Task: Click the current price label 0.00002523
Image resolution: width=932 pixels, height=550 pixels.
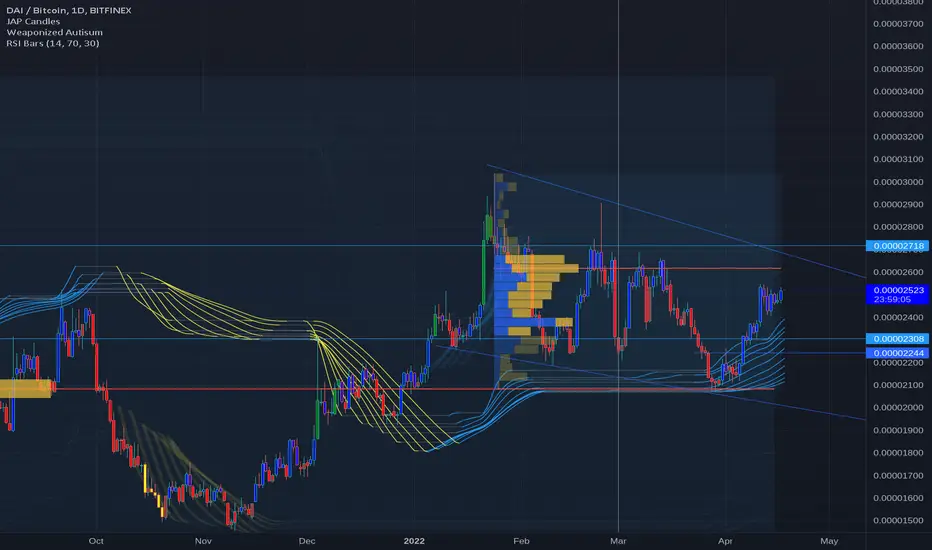Action: click(x=898, y=290)
